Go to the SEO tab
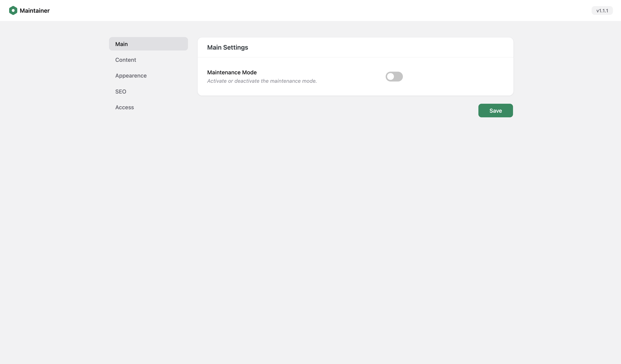The height and width of the screenshot is (364, 621). [148, 92]
